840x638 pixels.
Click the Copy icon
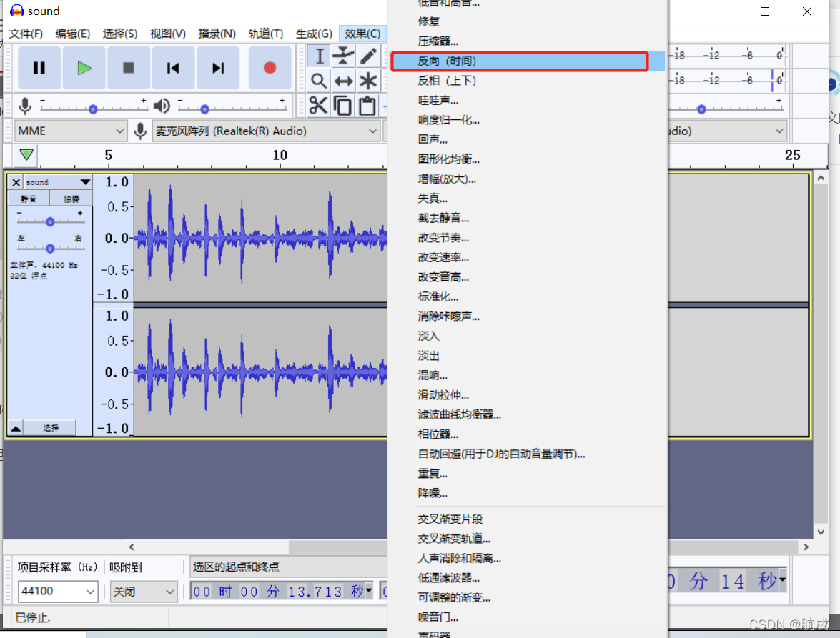click(343, 106)
